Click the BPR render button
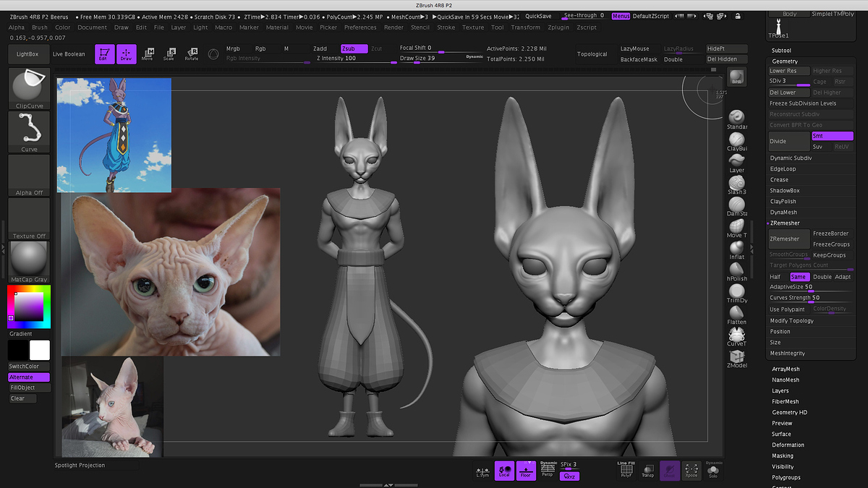 point(736,77)
